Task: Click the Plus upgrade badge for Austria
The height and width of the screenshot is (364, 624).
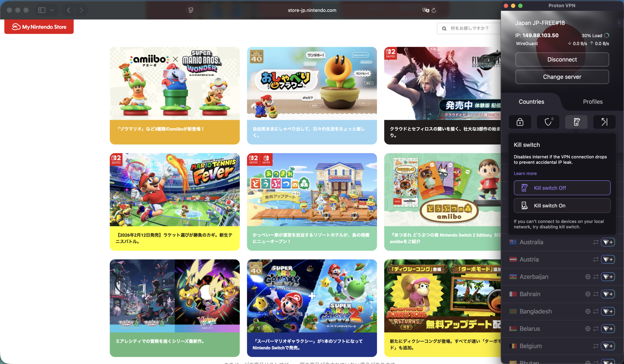Action: (x=608, y=259)
